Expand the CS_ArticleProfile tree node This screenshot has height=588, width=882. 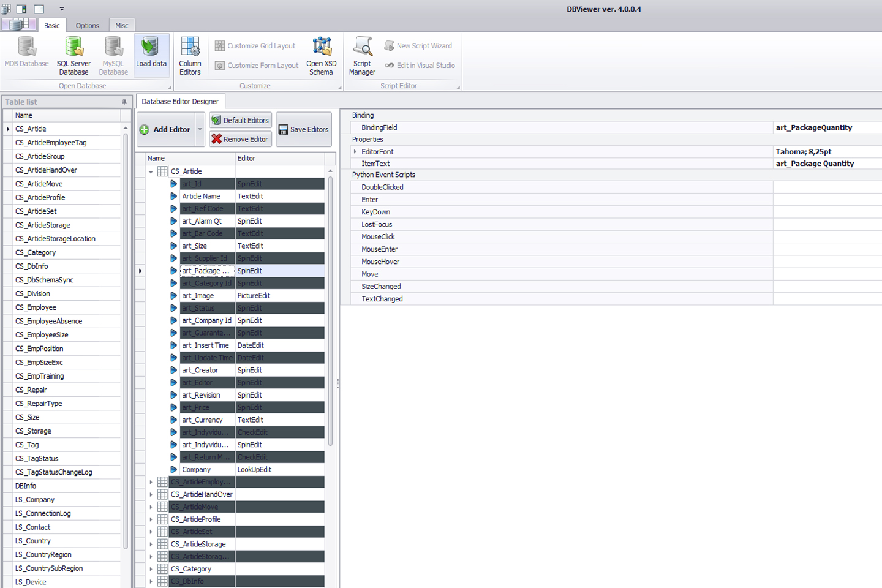click(151, 519)
